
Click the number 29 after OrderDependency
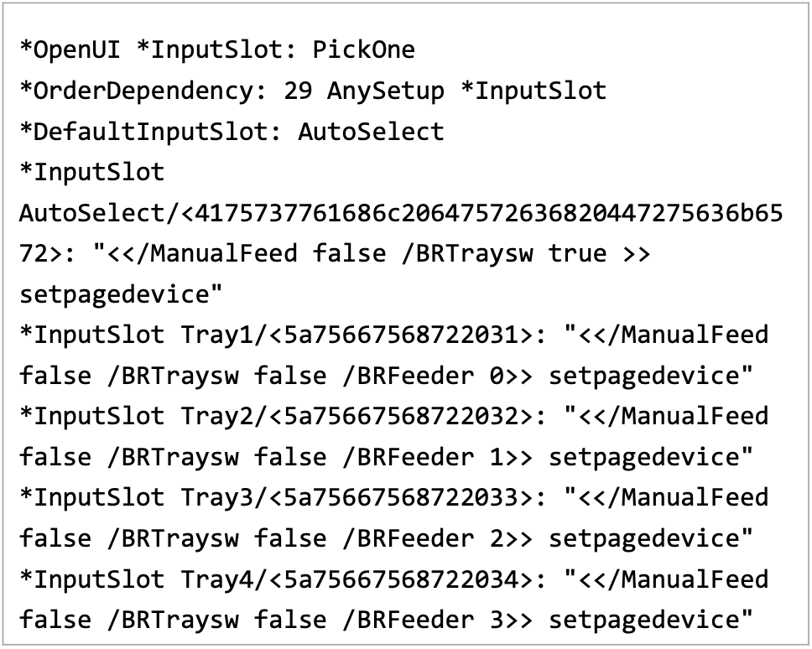[298, 91]
